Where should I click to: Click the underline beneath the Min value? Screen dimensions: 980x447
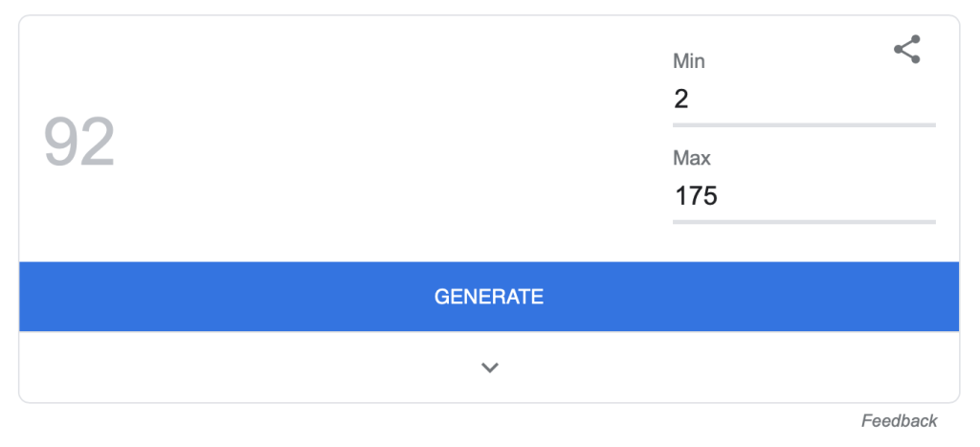[804, 125]
